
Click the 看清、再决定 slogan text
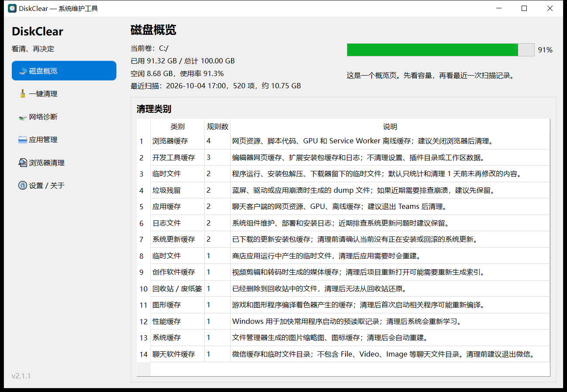coord(33,49)
